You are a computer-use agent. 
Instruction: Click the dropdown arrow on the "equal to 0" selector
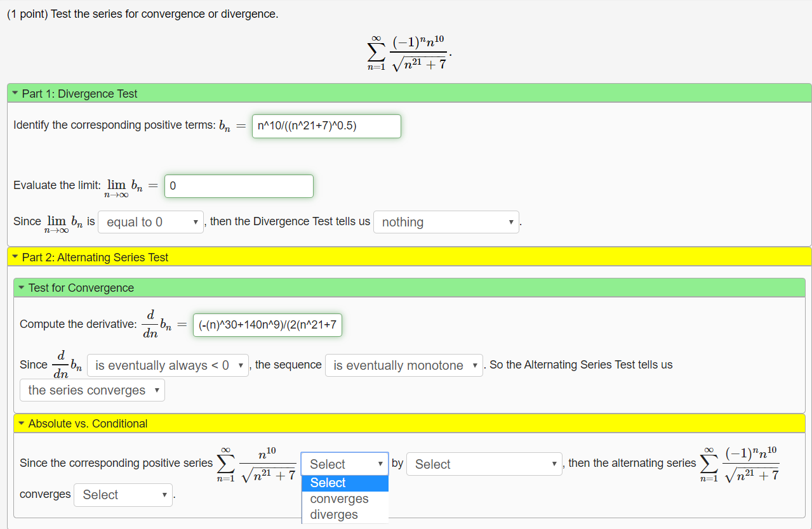click(x=195, y=222)
